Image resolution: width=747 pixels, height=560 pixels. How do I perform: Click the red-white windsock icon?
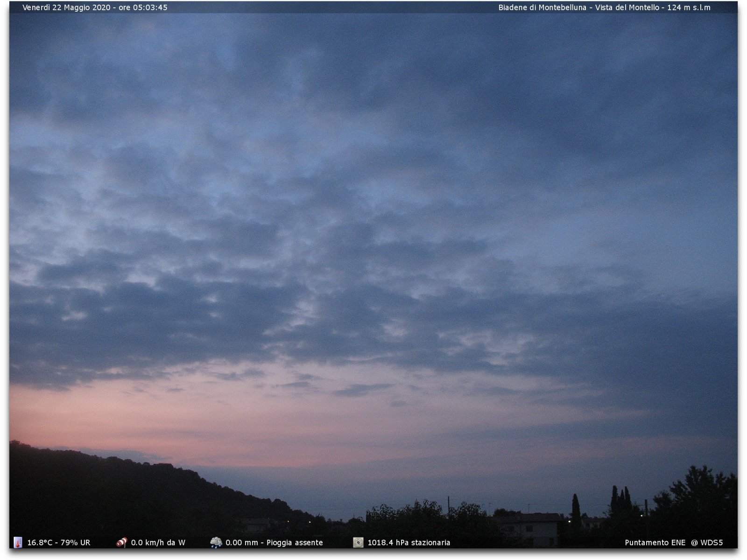point(121,542)
